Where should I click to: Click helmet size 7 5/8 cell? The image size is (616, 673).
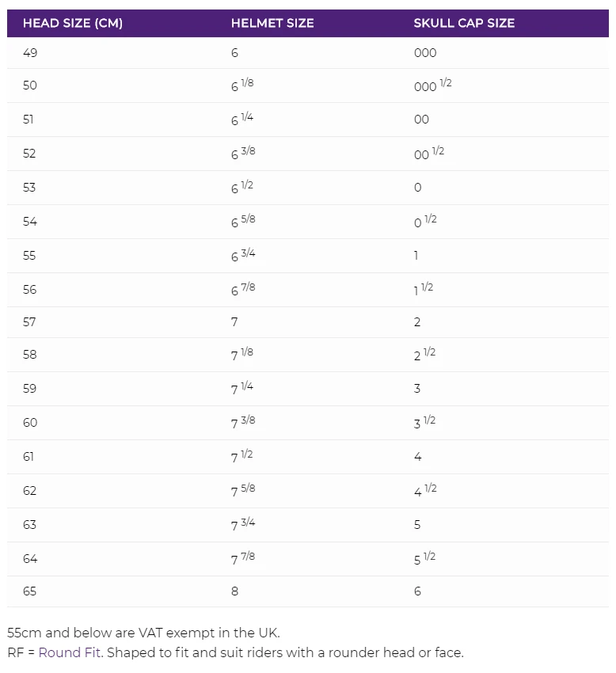[243, 491]
